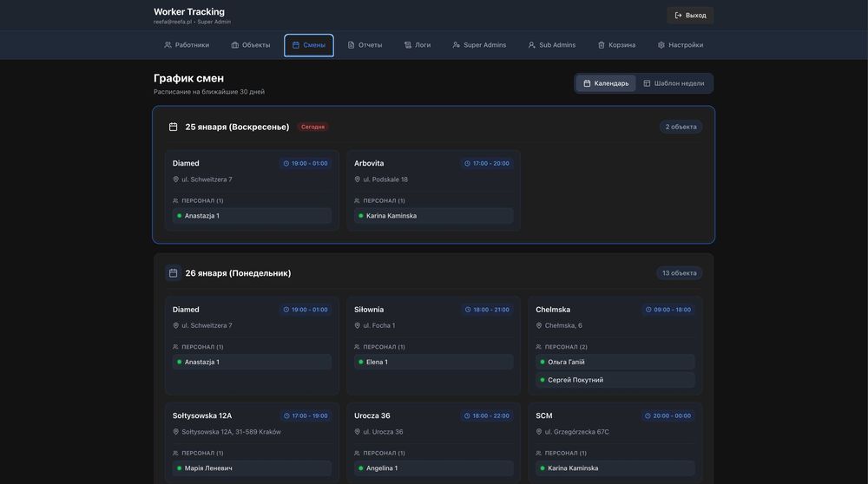This screenshot has height=484, width=868.
Task: Click the Сегодня badge
Action: click(x=312, y=127)
